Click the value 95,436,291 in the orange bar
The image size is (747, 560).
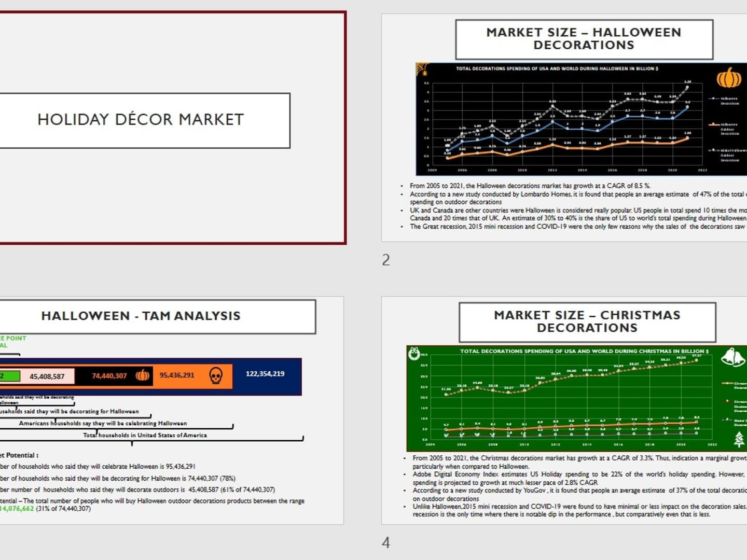tap(177, 375)
